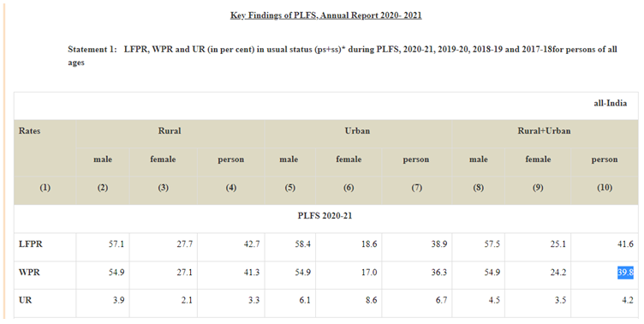Click LFPR value '18.6'
The image size is (644, 324).
pyautogui.click(x=369, y=244)
